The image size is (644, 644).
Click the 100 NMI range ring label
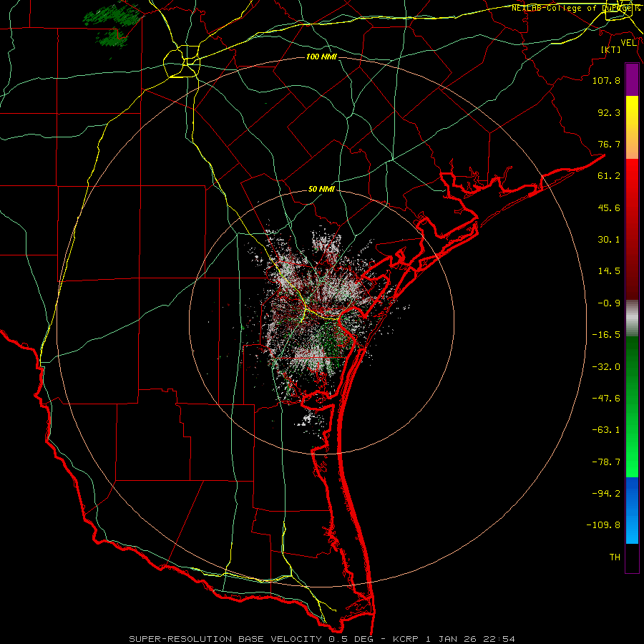[321, 57]
